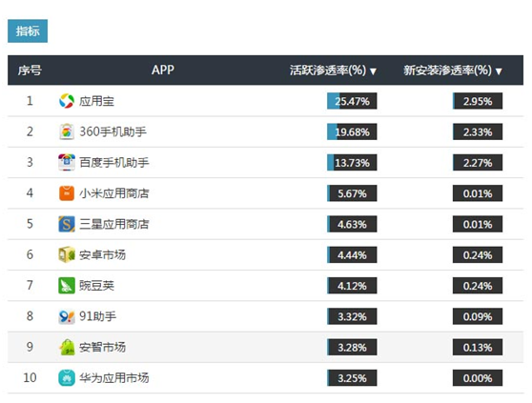Click the 91助手 app icon
The image size is (532, 403).
point(67,316)
